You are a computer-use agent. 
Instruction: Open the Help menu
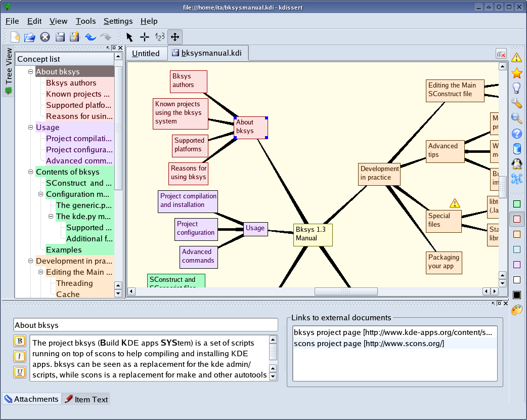pyautogui.click(x=149, y=21)
